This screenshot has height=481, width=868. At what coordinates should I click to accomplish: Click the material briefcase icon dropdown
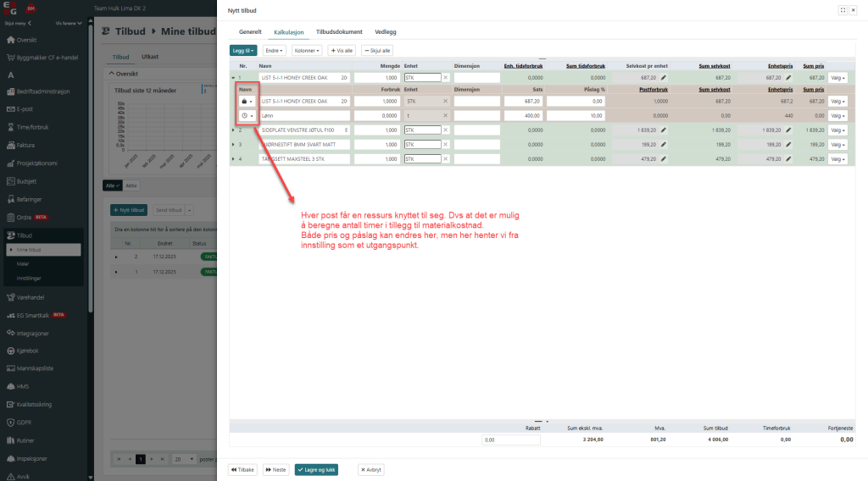(x=247, y=102)
